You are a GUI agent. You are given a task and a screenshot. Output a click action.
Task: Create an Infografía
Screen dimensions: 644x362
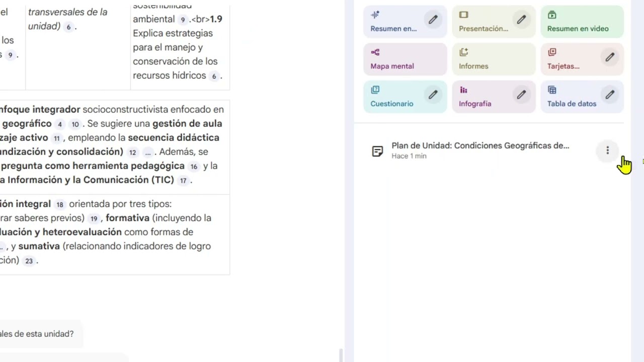(x=494, y=97)
